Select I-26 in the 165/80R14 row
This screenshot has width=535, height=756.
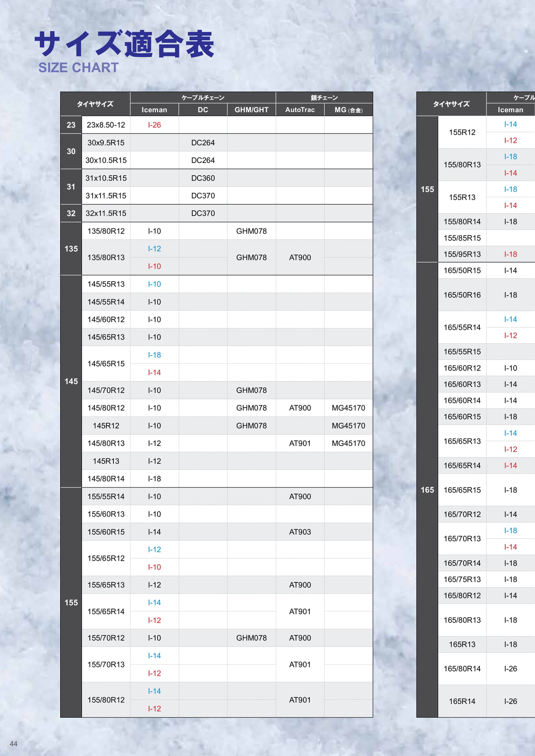click(x=511, y=669)
